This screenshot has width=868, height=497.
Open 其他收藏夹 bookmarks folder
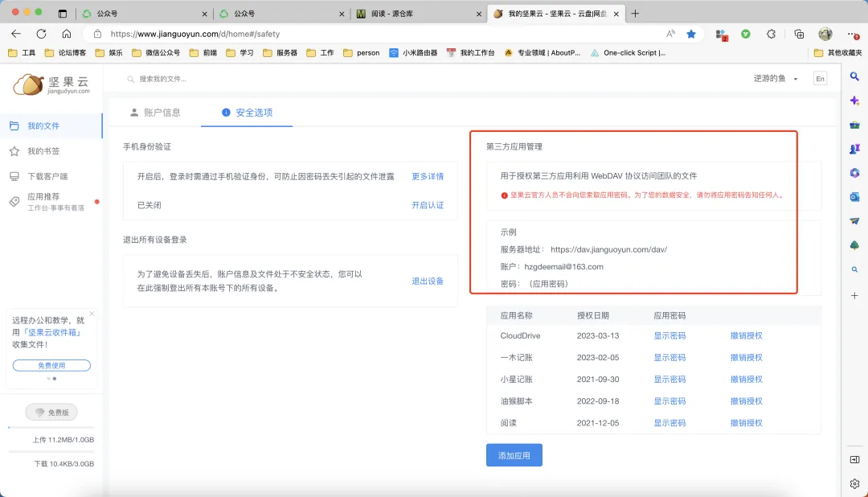(x=838, y=52)
